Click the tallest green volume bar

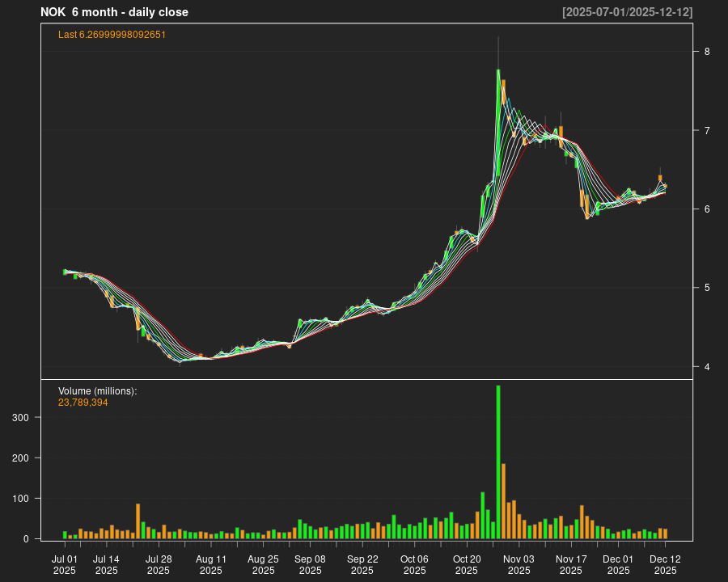pos(498,461)
